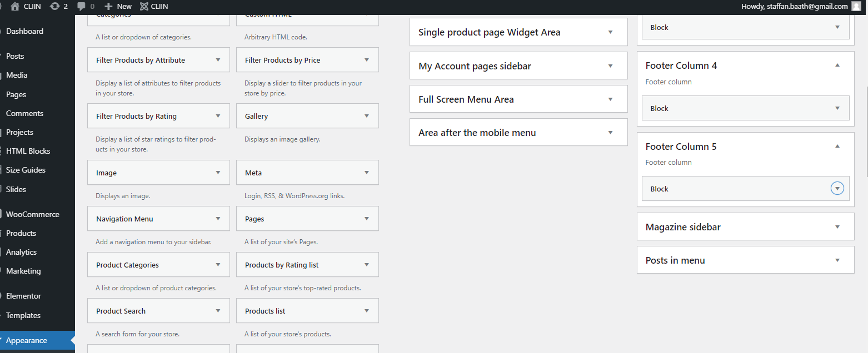The width and height of the screenshot is (868, 353).
Task: Toggle open the Magazine sidebar area
Action: (x=837, y=227)
